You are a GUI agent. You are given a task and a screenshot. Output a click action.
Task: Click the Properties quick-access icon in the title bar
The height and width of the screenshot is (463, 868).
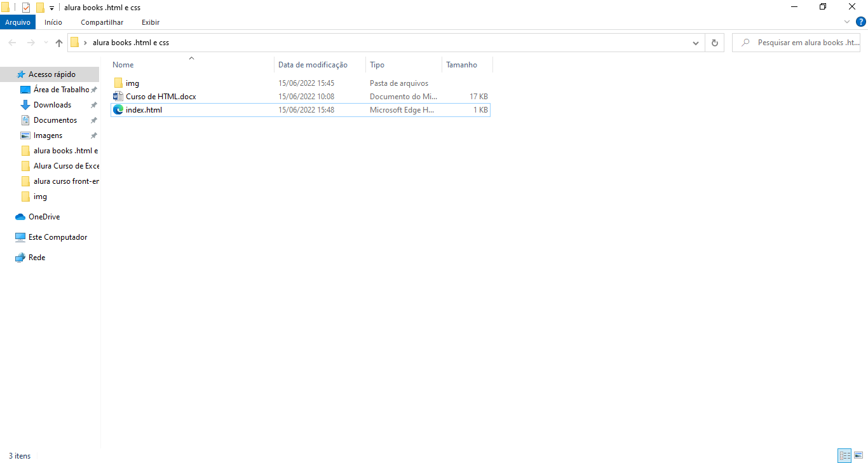pyautogui.click(x=26, y=8)
